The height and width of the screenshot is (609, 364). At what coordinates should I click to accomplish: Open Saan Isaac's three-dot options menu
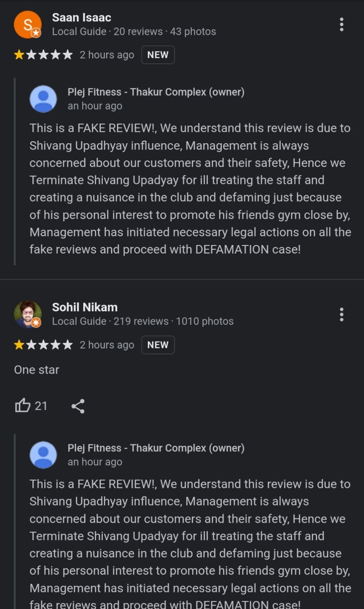pyautogui.click(x=341, y=24)
